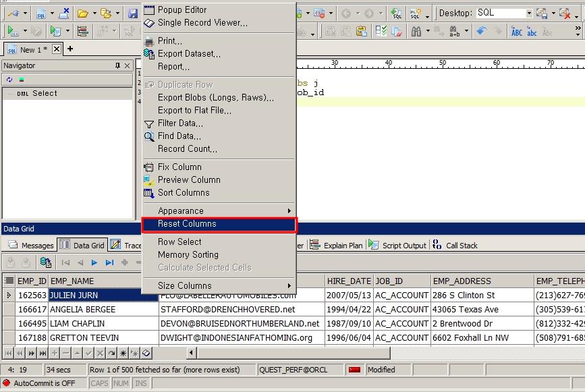This screenshot has height=392, width=585.
Task: Click the binoculars Find icon in toolbar
Action: point(416,31)
